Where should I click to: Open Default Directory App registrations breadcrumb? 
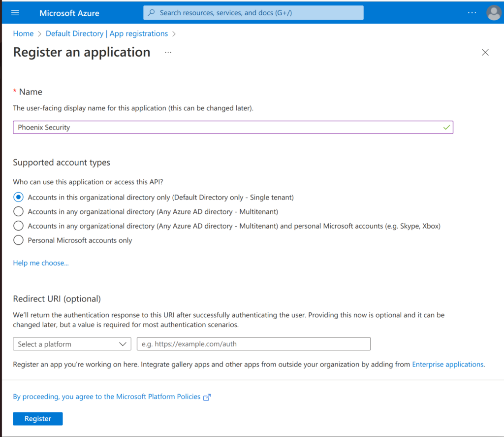point(107,34)
